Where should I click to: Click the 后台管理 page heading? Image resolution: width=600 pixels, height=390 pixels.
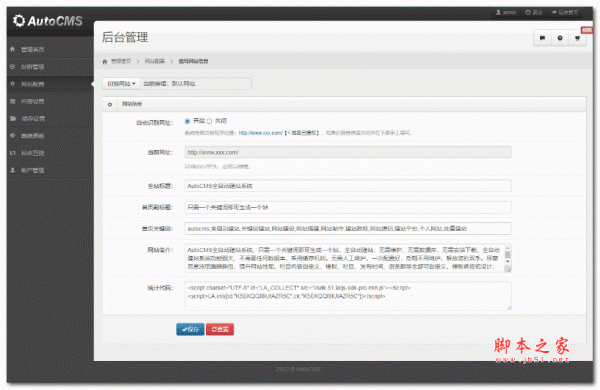click(125, 37)
